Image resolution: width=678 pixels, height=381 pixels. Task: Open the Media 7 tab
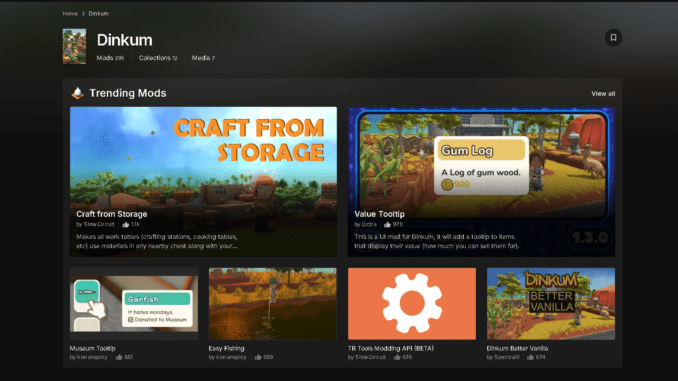203,58
